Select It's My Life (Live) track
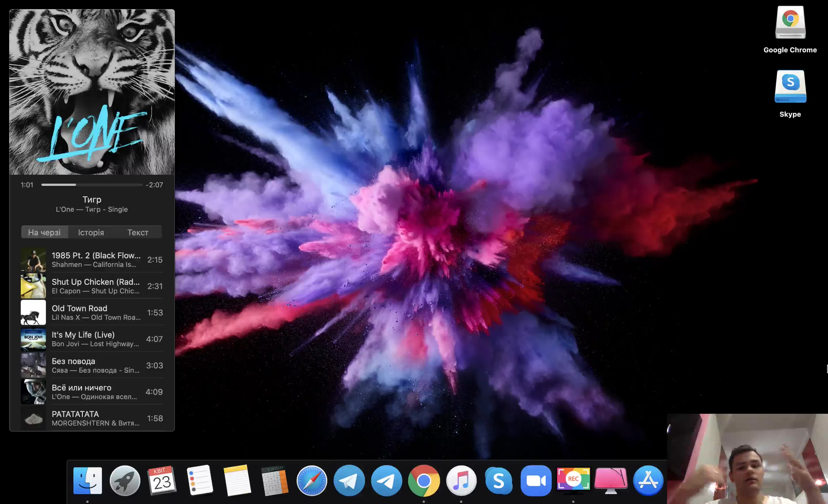Screen dimensions: 828x504 point(92,339)
